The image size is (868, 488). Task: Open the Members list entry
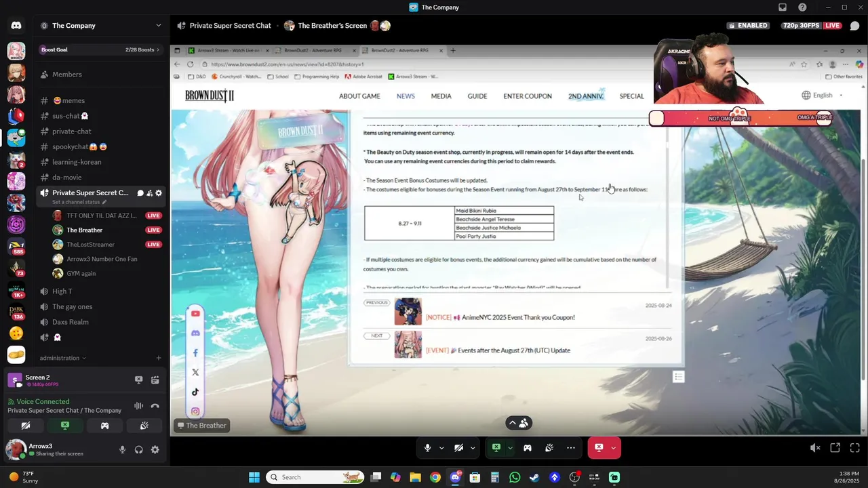[100, 75]
